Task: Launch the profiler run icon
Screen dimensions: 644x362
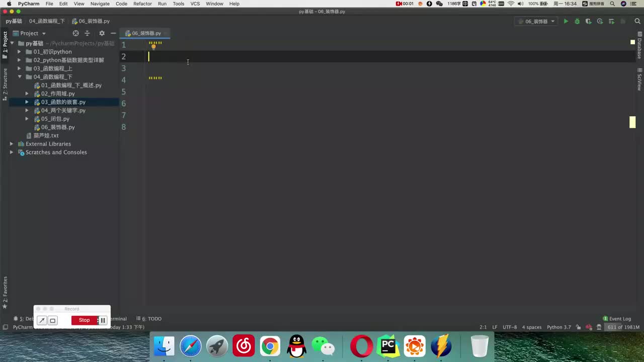Action: 600,21
